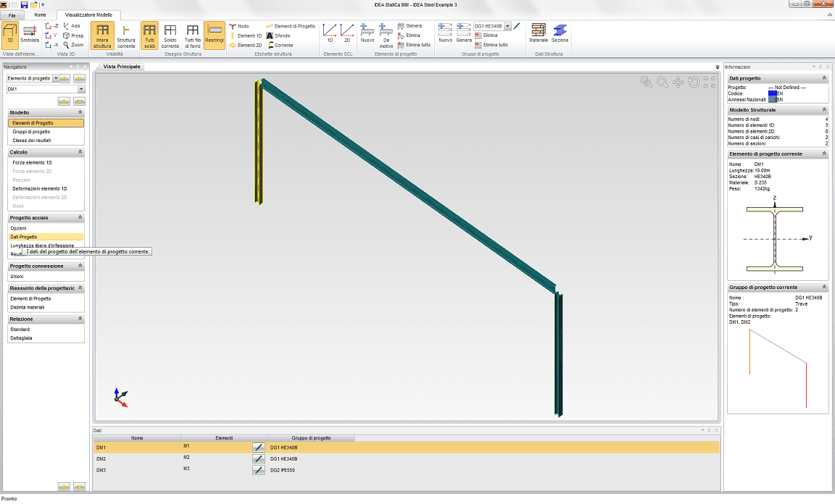Click the blue Codice EN flag swatch
Image resolution: width=835 pixels, height=504 pixels.
point(773,93)
